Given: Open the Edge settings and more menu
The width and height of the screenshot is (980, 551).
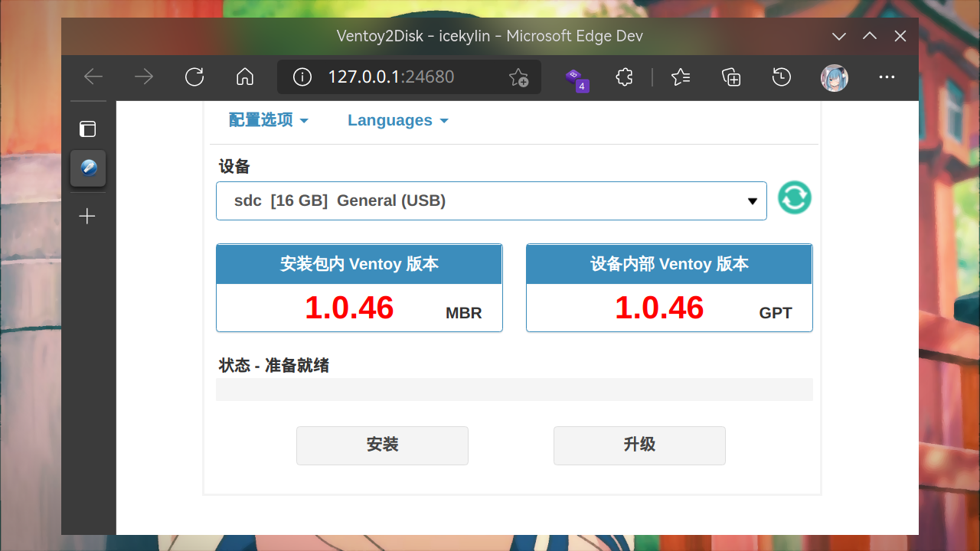Looking at the screenshot, I should [887, 77].
